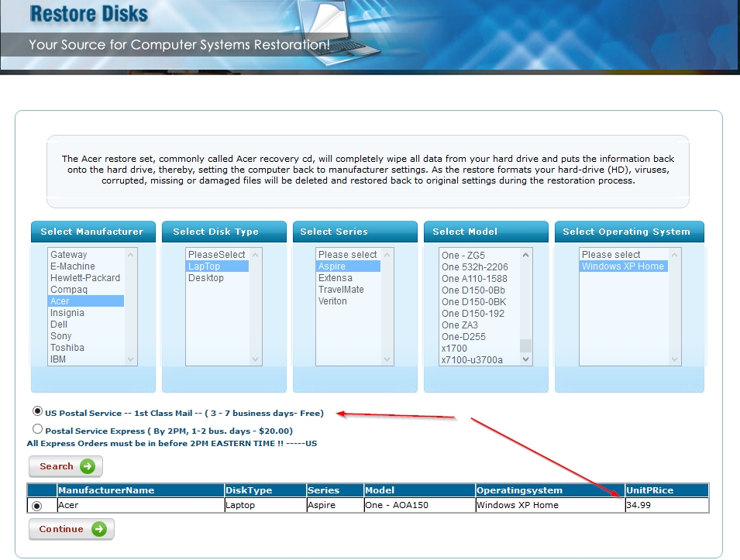Select model One ZA3

[479, 325]
